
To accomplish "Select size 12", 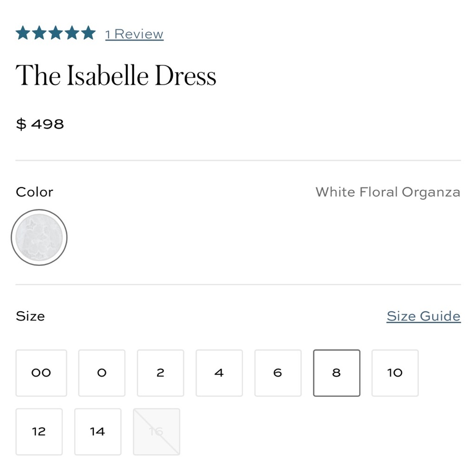I will click(x=39, y=431).
